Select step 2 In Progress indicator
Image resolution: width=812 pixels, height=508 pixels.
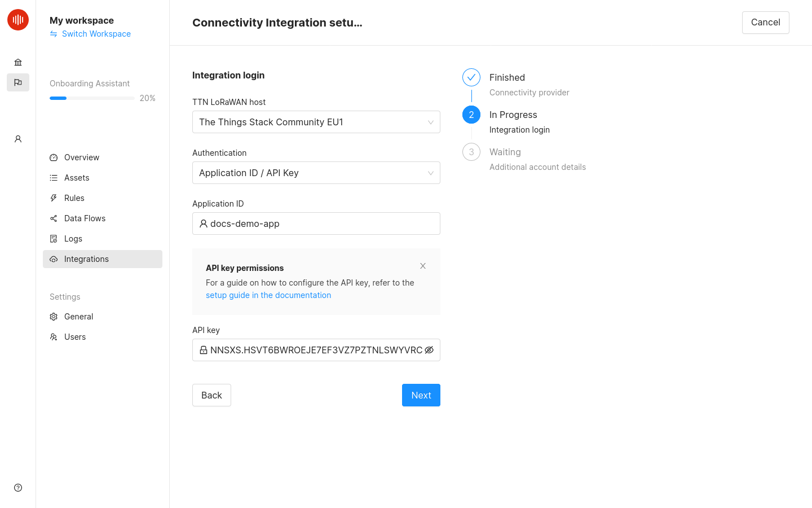pos(471,115)
